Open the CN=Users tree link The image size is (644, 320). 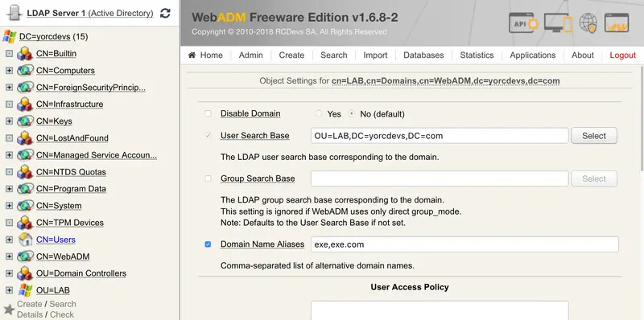56,240
